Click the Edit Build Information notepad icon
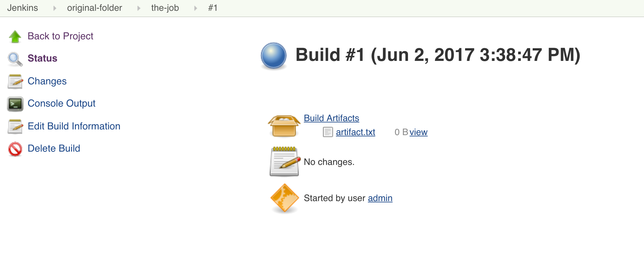The height and width of the screenshot is (262, 644). (x=15, y=127)
